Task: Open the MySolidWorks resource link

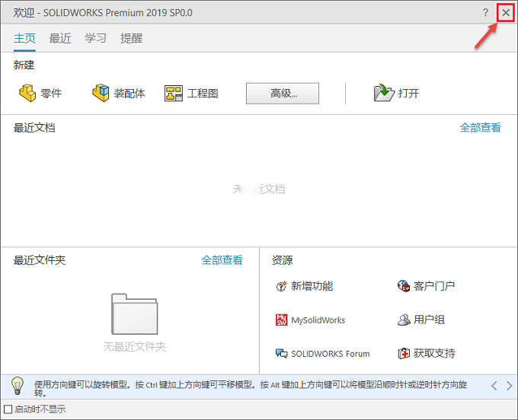Action: pos(318,320)
